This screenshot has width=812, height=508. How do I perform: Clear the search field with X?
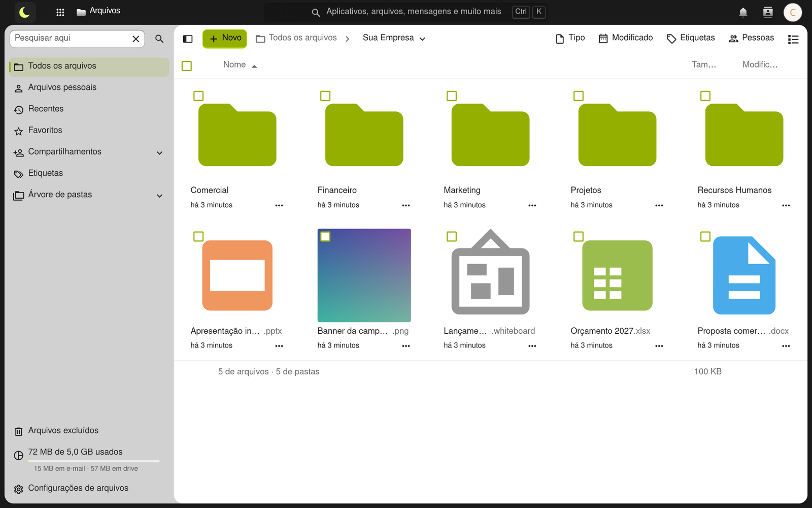[x=136, y=39]
